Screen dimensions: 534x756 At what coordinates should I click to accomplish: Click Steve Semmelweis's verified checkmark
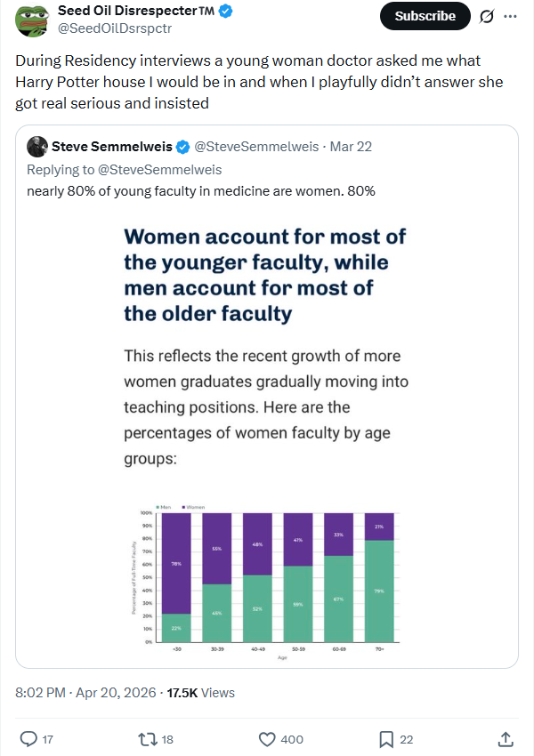click(182, 146)
